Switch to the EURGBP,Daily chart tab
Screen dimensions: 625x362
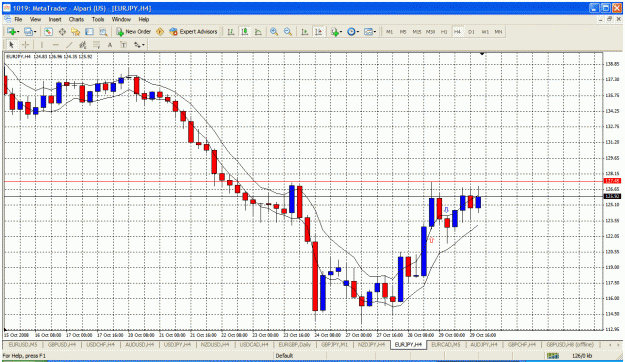coord(295,344)
